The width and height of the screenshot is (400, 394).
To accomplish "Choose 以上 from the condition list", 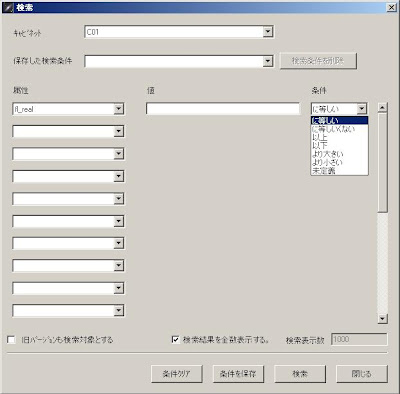I will pyautogui.click(x=339, y=137).
